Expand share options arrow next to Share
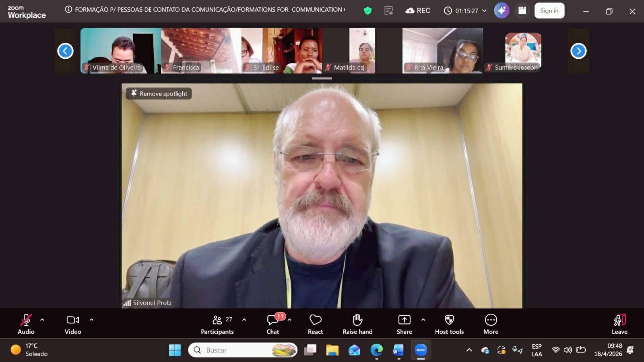This screenshot has width=644, height=362. pos(423,320)
